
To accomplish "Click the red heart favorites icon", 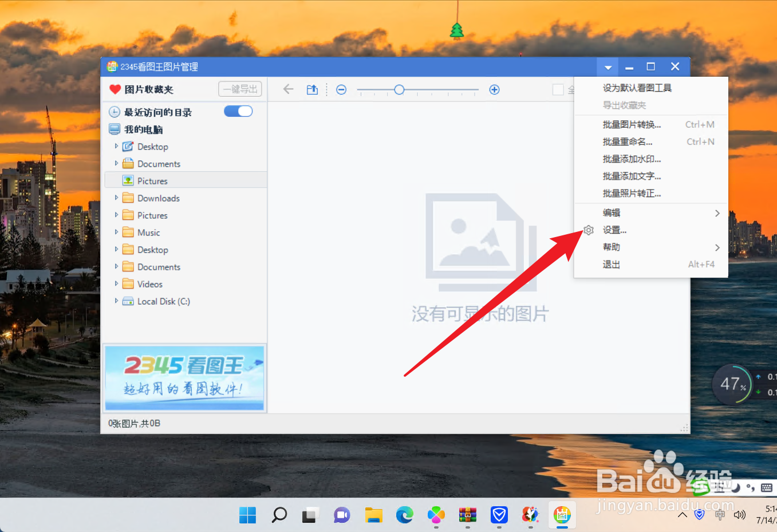I will [x=115, y=89].
